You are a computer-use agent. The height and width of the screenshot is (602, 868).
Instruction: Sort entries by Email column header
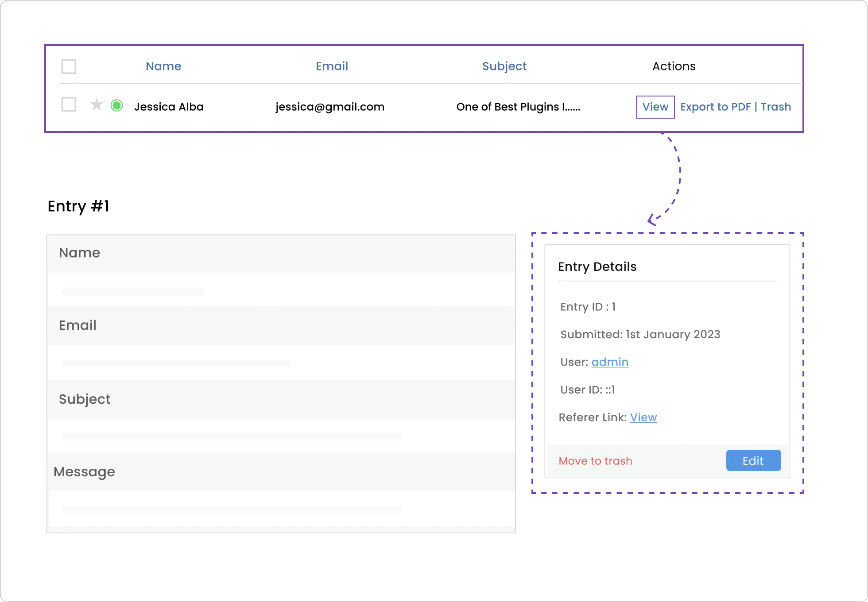(x=332, y=66)
